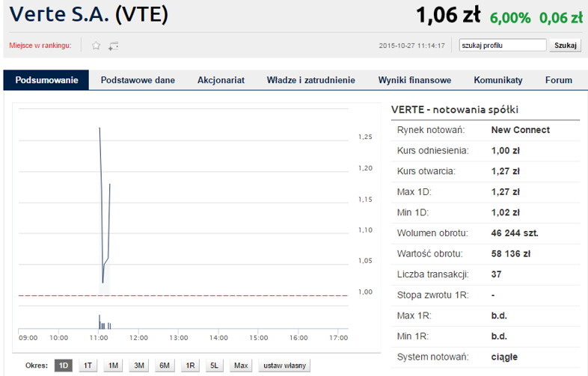The image size is (588, 376).
Task: Click the ustaw własny period button
Action: 284,365
